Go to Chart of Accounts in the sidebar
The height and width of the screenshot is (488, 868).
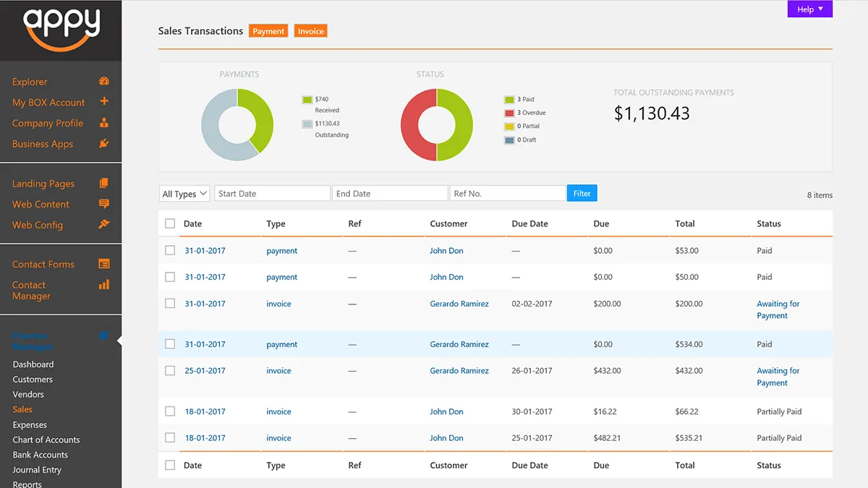46,440
